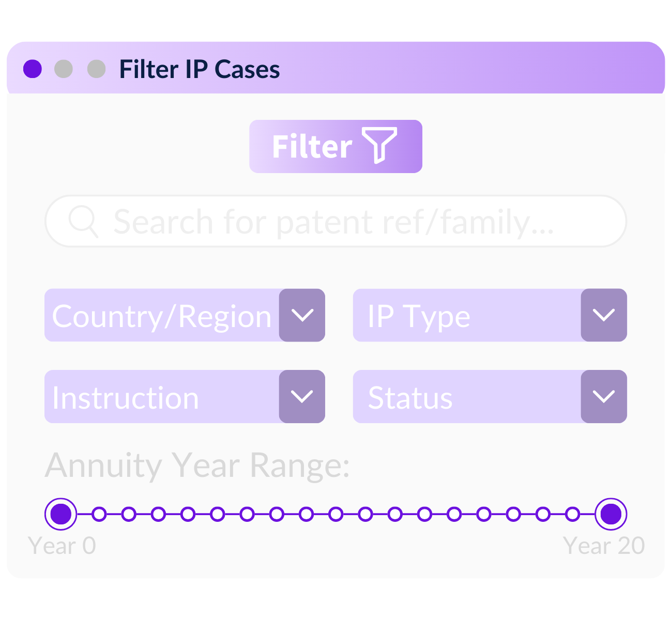Select the purple window indicator dot
Image resolution: width=672 pixels, height=620 pixels.
pos(33,68)
